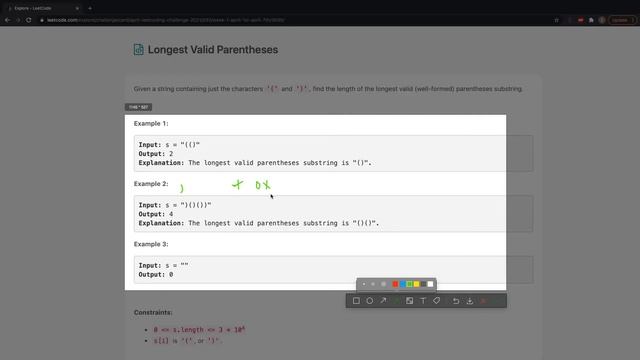The height and width of the screenshot is (360, 640).
Task: Pick the dark gray color swatch
Action: 423,284
